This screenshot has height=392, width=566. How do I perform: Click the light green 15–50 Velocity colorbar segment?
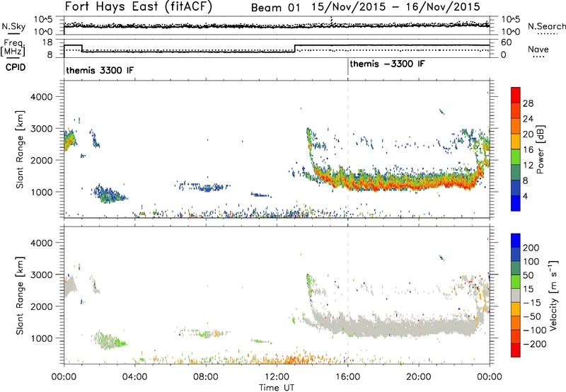pyautogui.click(x=516, y=282)
